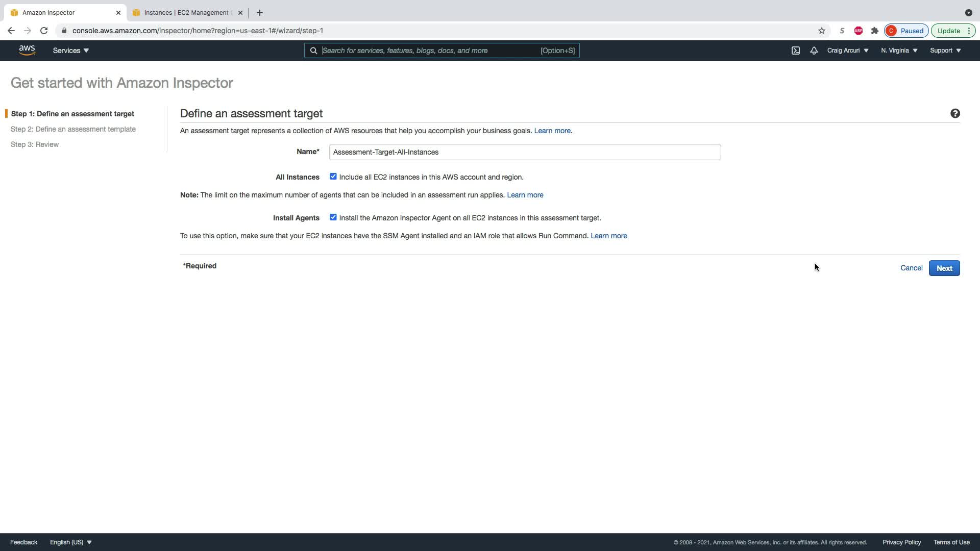980x551 pixels.
Task: Bookmark page with the star icon
Action: click(821, 31)
